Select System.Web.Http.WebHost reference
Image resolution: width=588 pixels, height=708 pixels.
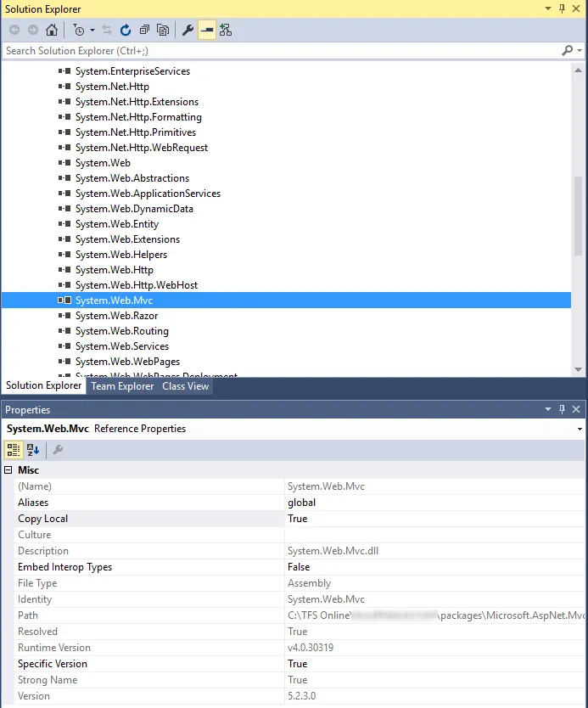pyautogui.click(x=137, y=285)
